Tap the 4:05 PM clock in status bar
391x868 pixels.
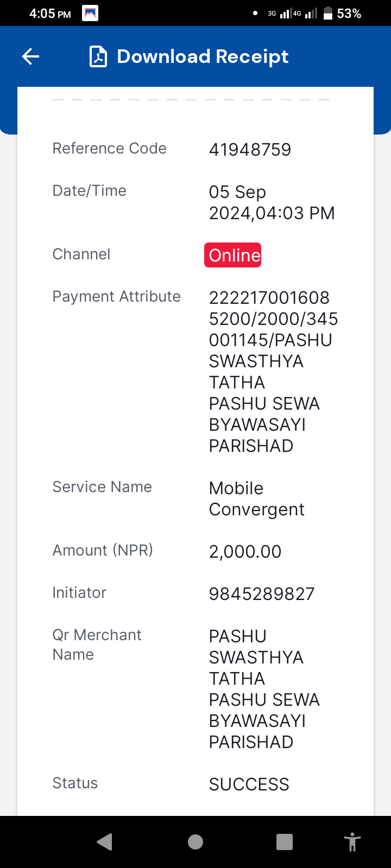click(50, 14)
